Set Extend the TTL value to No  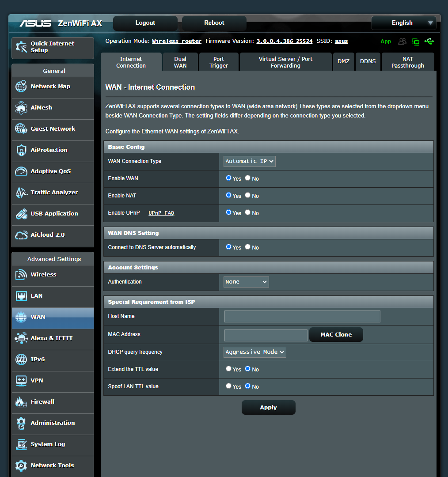[248, 369]
